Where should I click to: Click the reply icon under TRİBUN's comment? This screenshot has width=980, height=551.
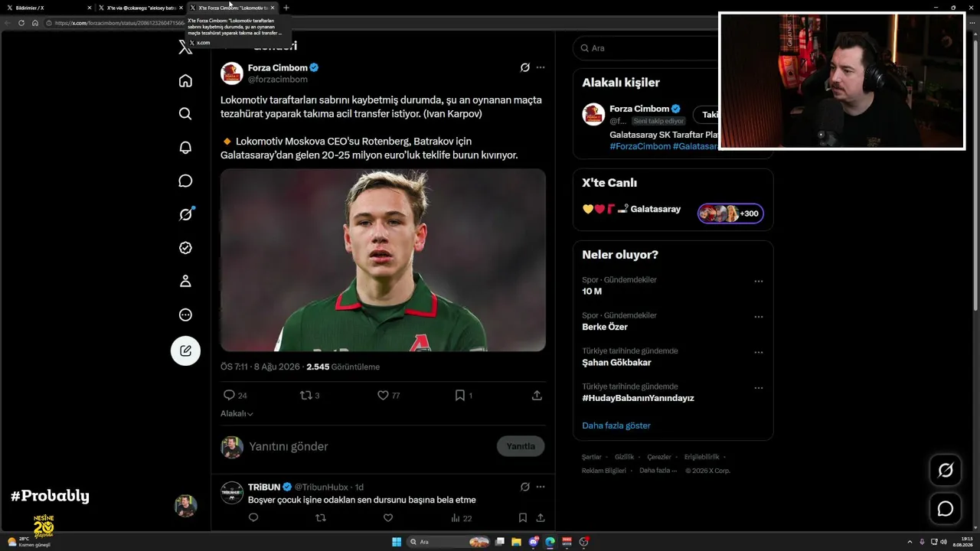click(253, 518)
